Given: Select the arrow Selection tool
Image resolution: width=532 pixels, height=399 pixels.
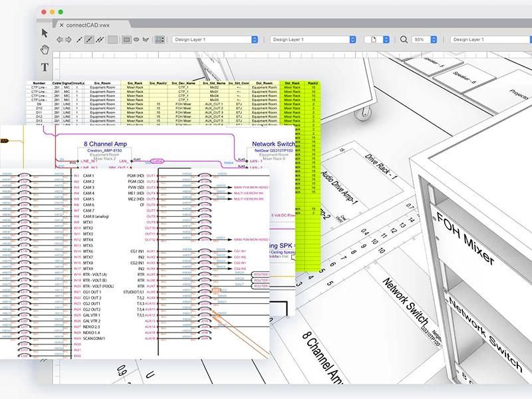Looking at the screenshot, I should tap(45, 33).
